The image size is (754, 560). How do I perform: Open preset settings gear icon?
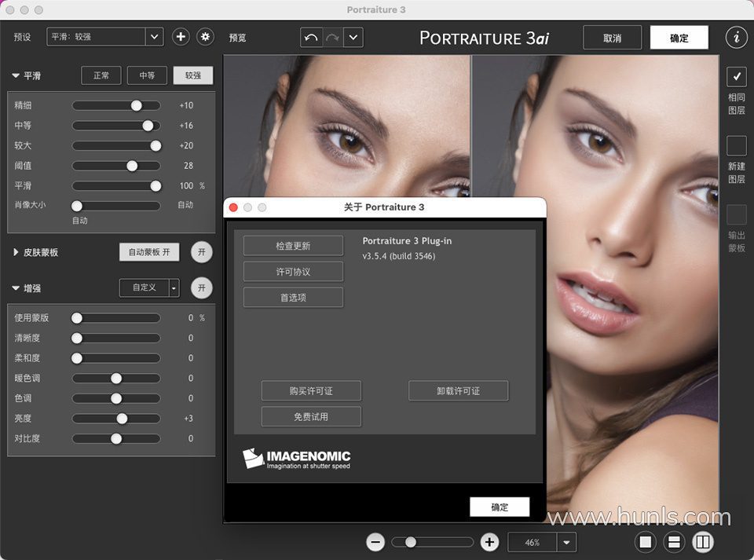coord(206,37)
